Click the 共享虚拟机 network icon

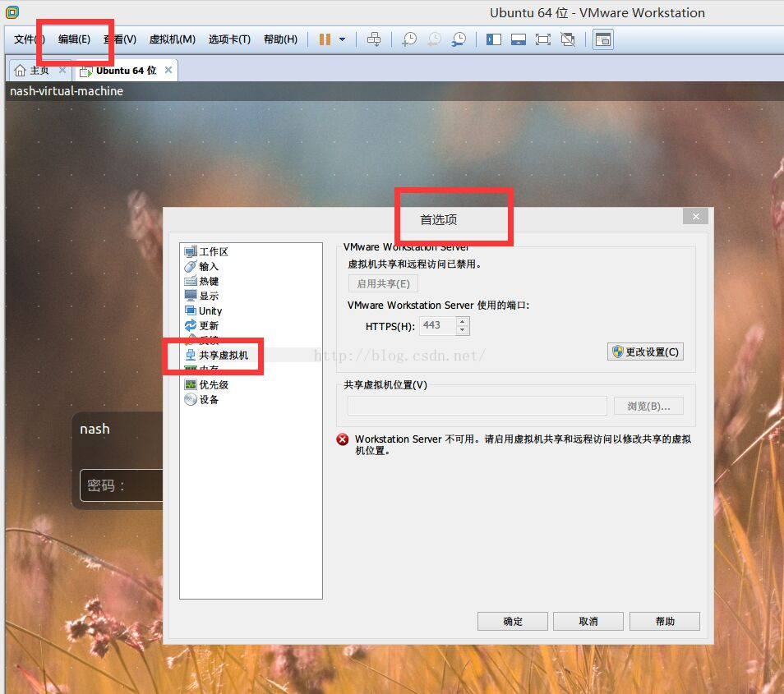tap(191, 356)
